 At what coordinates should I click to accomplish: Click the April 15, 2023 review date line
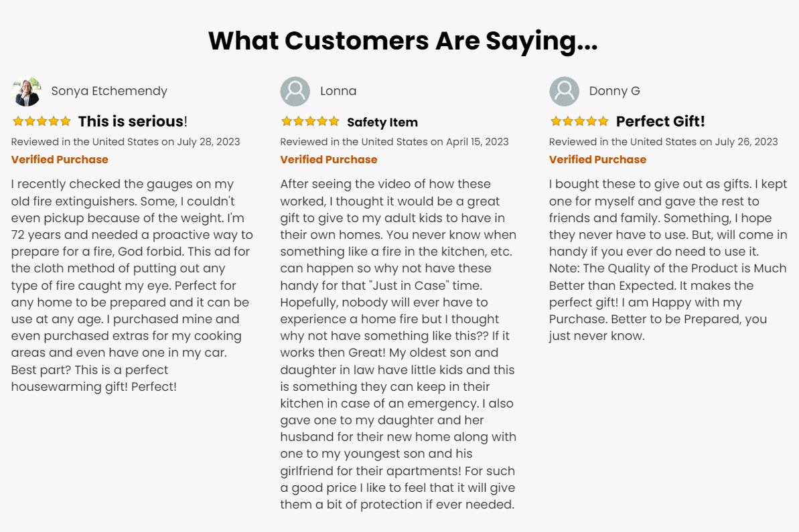tap(394, 142)
